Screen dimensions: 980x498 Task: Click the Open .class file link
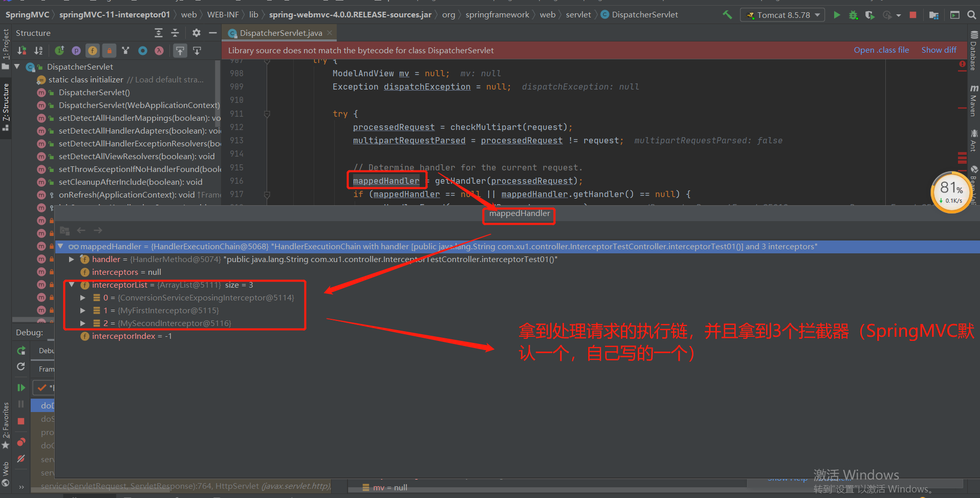pyautogui.click(x=881, y=50)
